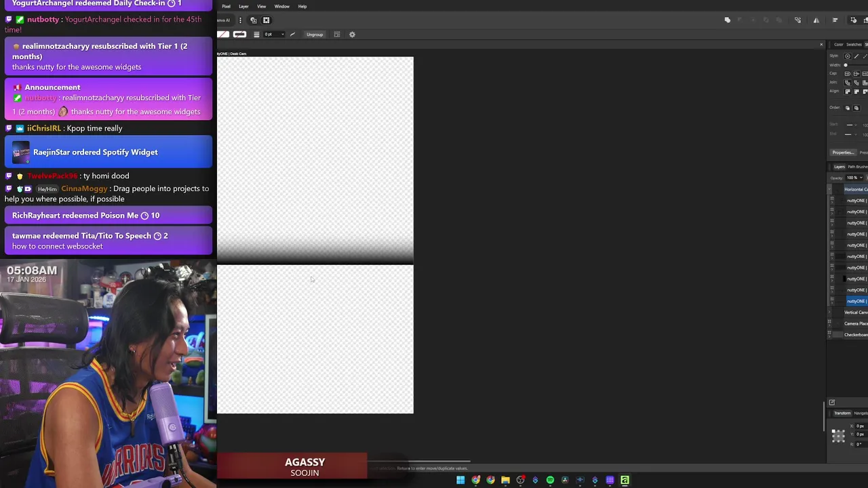Expand the Vertical Cam layer group
The width and height of the screenshot is (868, 488).
pos(829,312)
